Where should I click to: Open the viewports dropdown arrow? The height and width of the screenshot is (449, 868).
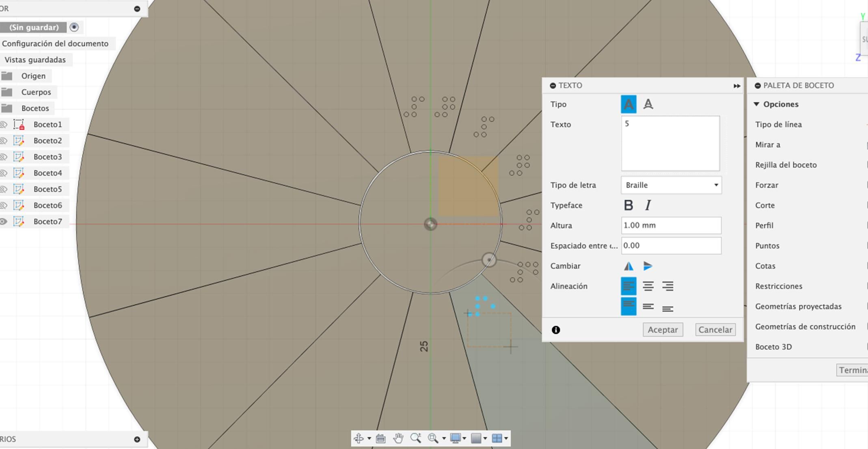506,439
